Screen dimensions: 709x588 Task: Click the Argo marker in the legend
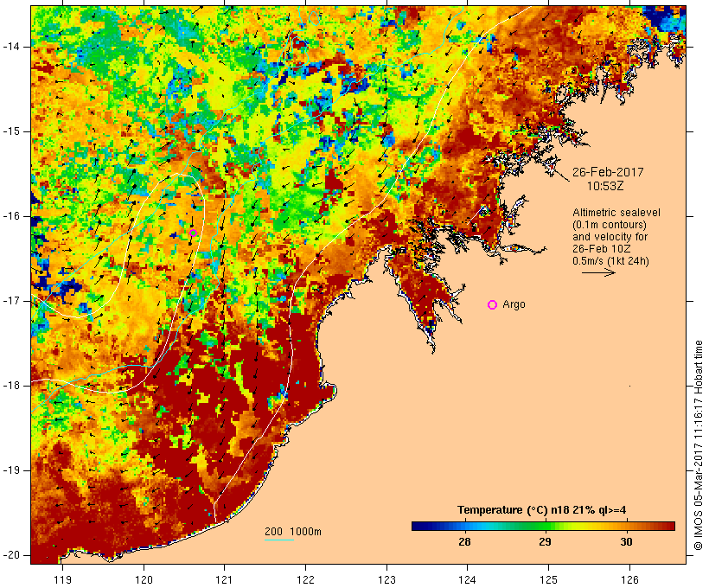click(493, 305)
